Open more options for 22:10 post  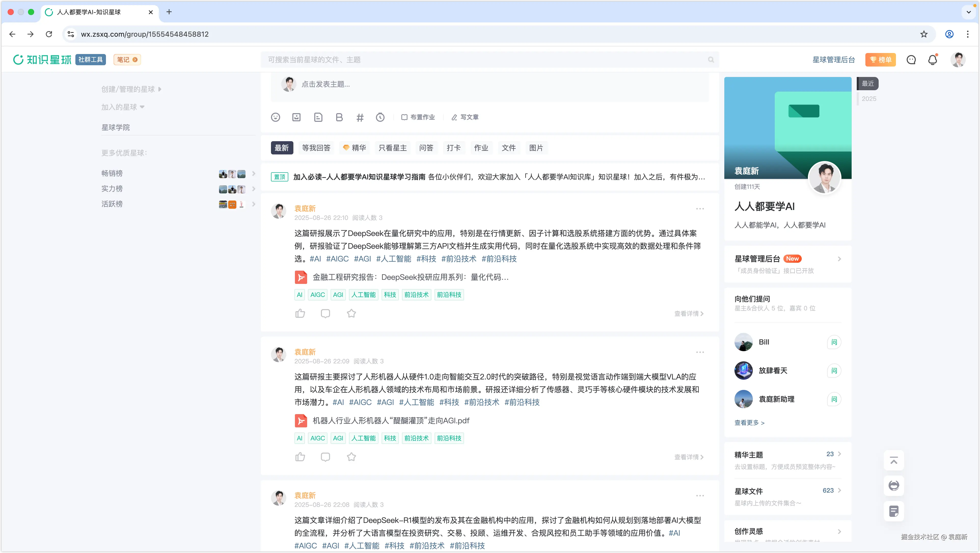click(700, 208)
